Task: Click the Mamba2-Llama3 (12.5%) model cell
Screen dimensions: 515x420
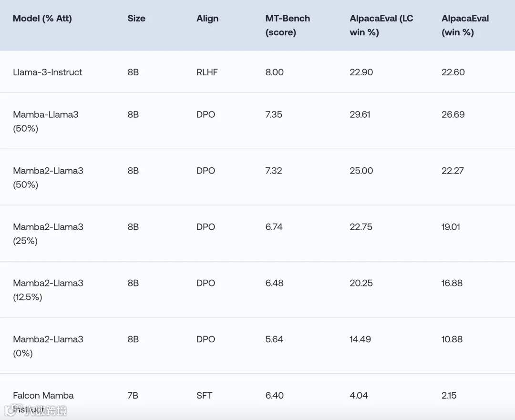Action: point(48,290)
